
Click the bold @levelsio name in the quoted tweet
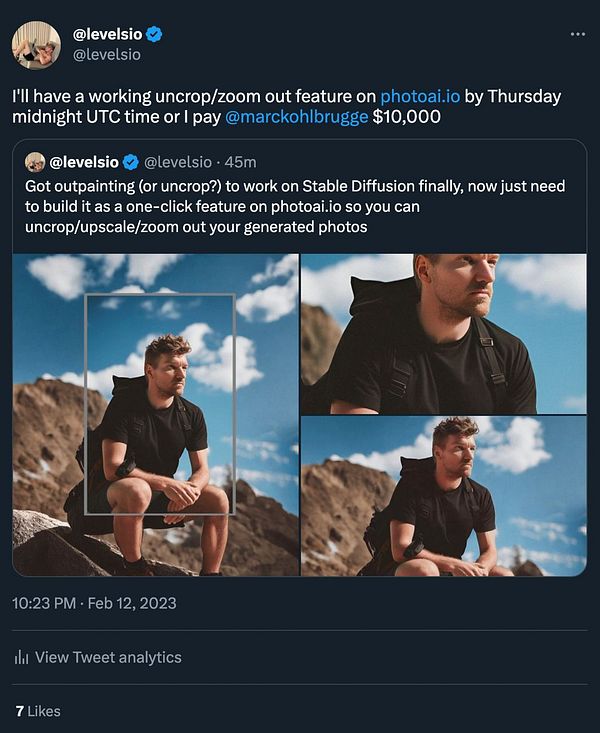pos(84,162)
